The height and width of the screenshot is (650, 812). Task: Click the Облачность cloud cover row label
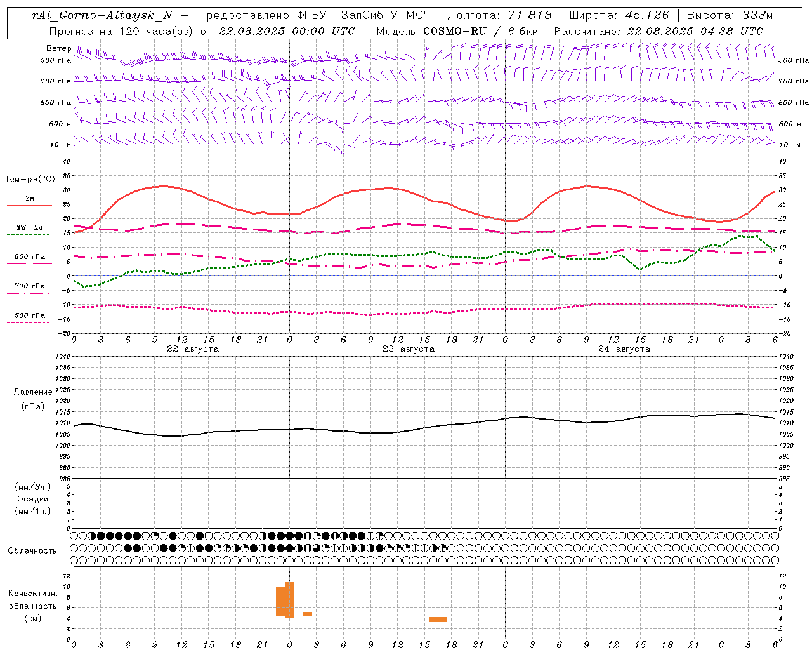32,550
